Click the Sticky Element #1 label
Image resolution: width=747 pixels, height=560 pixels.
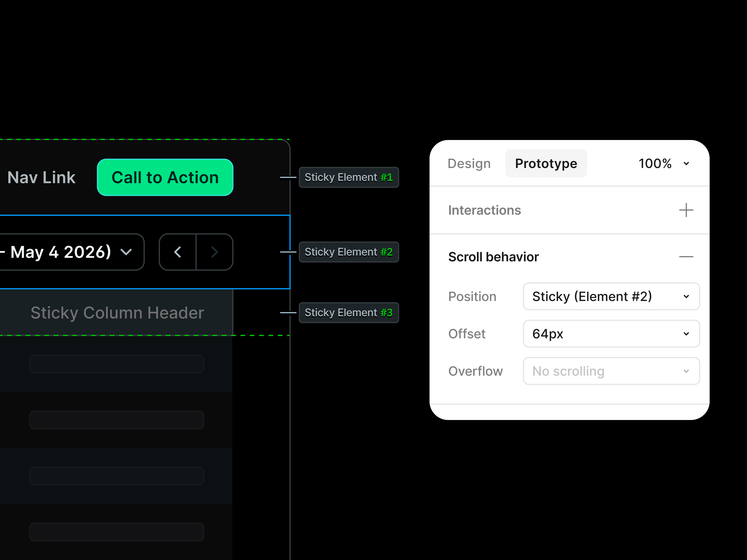[348, 177]
